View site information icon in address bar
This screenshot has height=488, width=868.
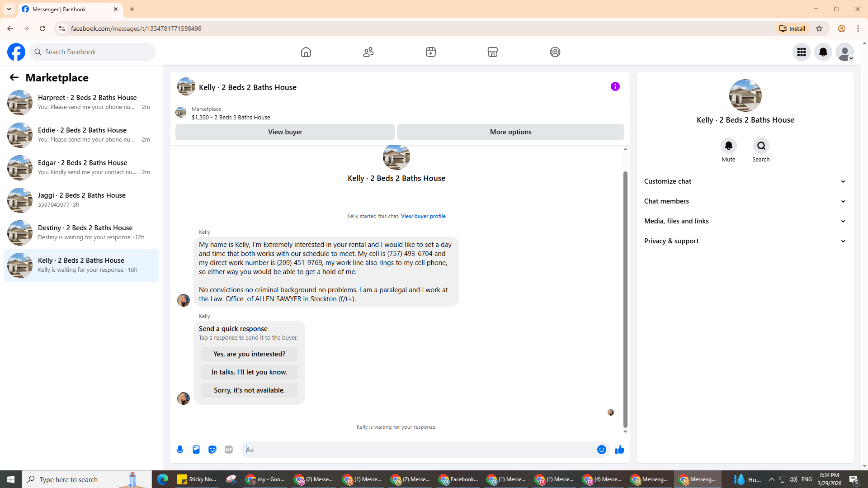[62, 28]
